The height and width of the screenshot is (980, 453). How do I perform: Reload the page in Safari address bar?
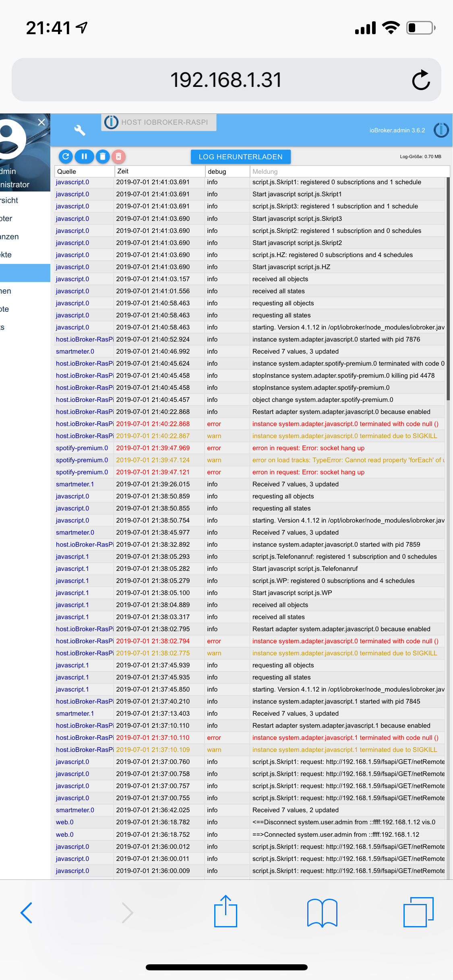pyautogui.click(x=421, y=80)
